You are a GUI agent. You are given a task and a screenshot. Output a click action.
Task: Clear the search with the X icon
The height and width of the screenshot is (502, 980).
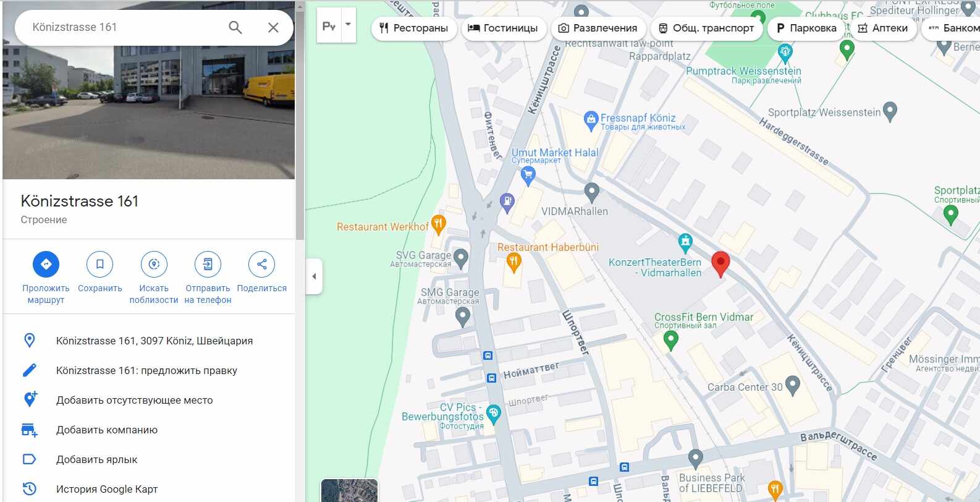point(273,27)
